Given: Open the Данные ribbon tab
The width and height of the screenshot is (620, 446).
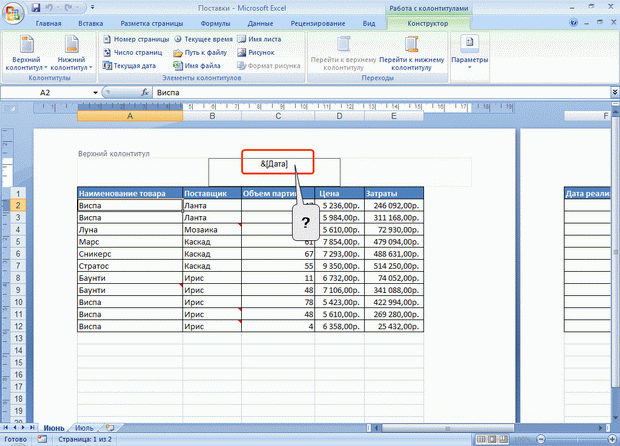Looking at the screenshot, I should 260,23.
